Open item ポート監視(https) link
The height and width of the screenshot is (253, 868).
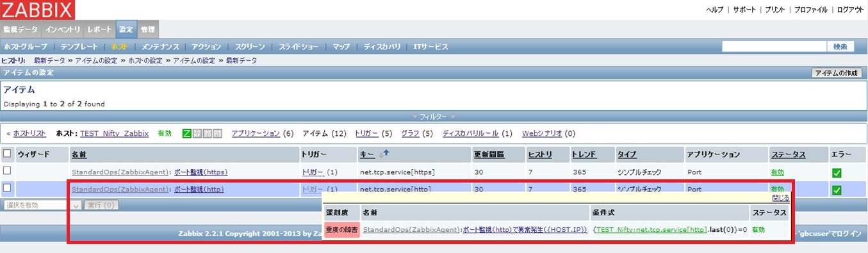(201, 172)
